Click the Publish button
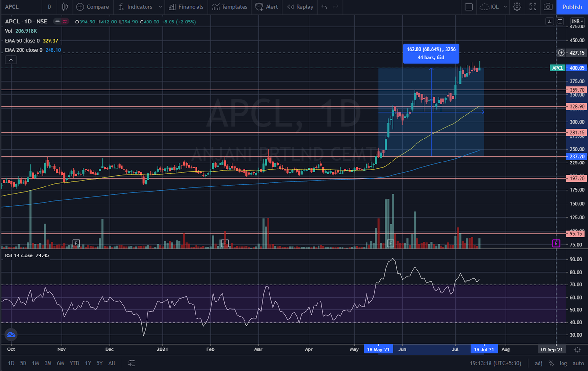 pyautogui.click(x=572, y=7)
